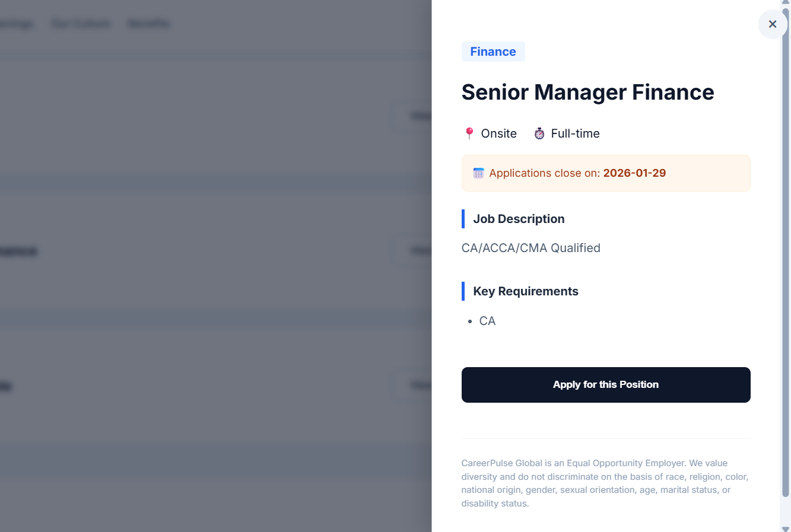Click the Finance category tag
Viewport: 791px width, 532px height.
tap(493, 52)
